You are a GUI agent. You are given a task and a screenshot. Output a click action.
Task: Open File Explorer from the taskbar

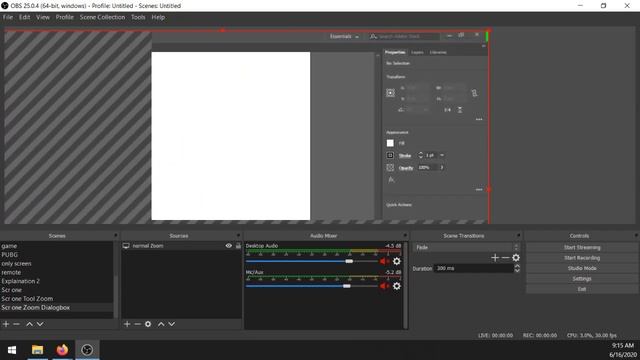(38, 350)
